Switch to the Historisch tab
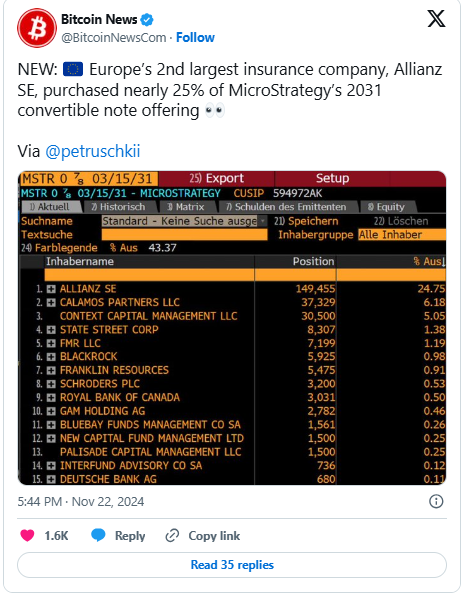Screen dimensions: 465x595 click(x=119, y=207)
